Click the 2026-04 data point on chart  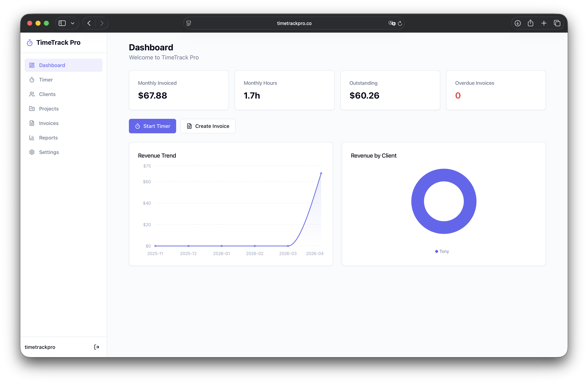(x=321, y=173)
